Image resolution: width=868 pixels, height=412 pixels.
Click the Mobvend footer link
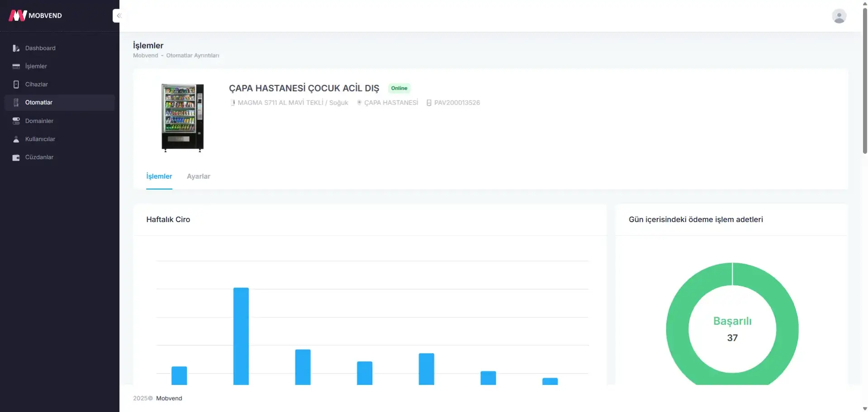coord(169,398)
